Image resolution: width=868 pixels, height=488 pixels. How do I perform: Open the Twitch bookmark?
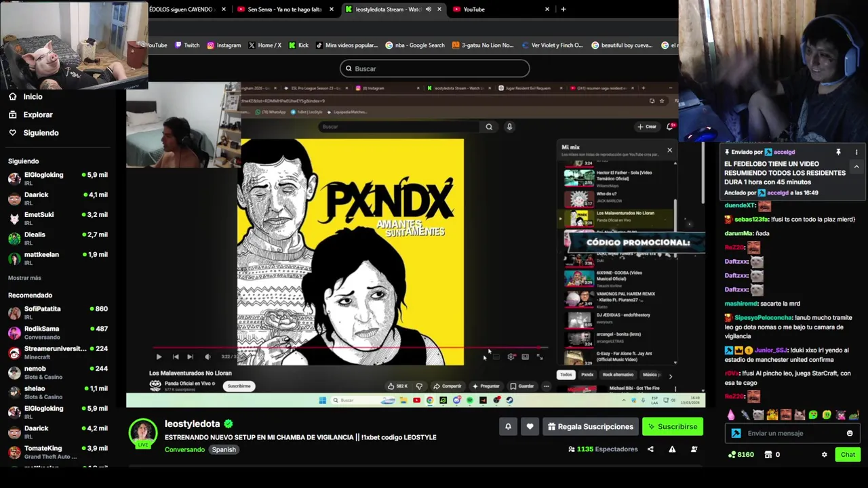pos(187,45)
